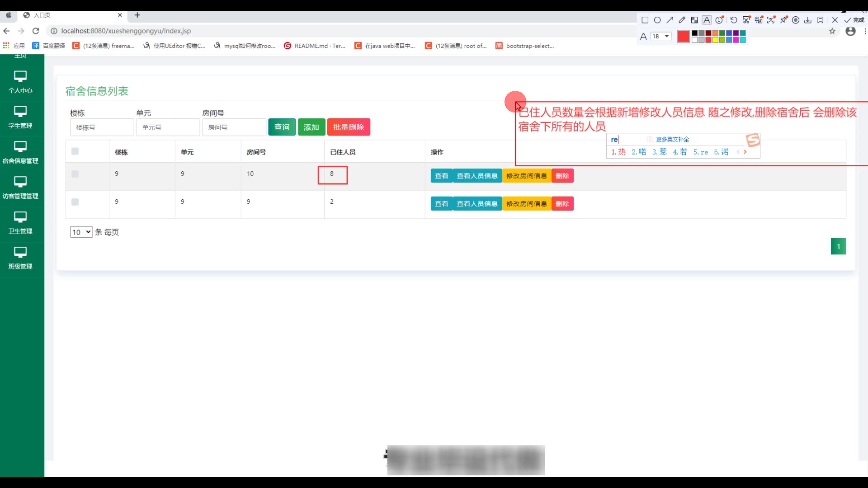Viewport: 868px width, 488px height.
Task: Check the row with room number 9
Action: click(75, 202)
